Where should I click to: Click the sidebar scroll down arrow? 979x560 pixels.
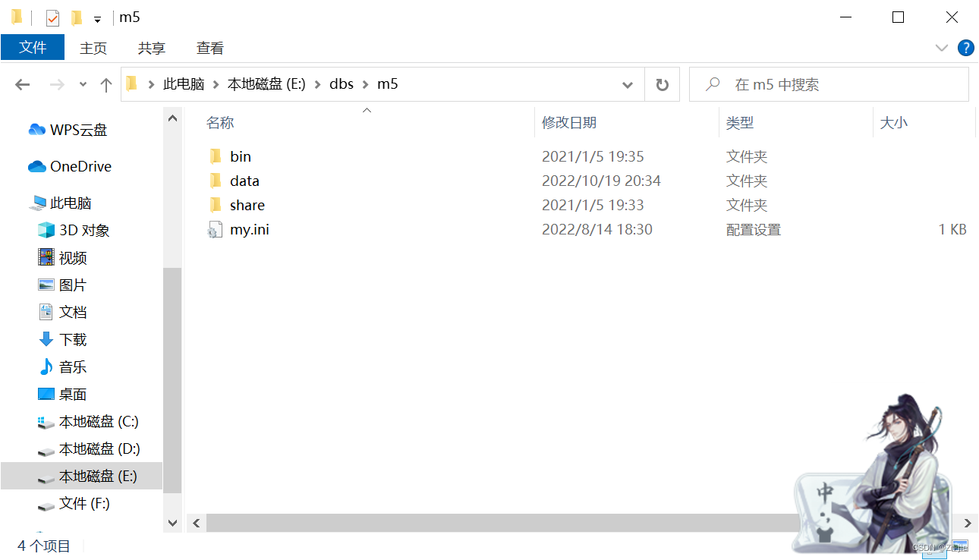(x=172, y=523)
